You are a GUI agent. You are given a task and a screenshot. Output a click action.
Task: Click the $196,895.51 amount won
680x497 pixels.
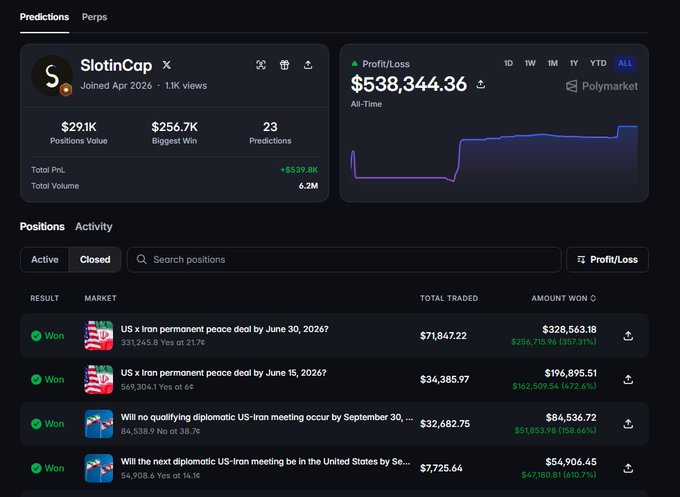coord(570,373)
